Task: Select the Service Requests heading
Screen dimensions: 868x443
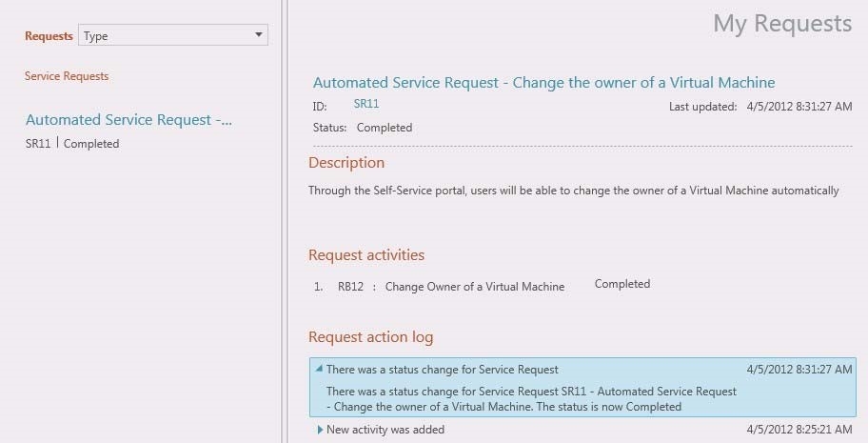Action: coord(67,76)
